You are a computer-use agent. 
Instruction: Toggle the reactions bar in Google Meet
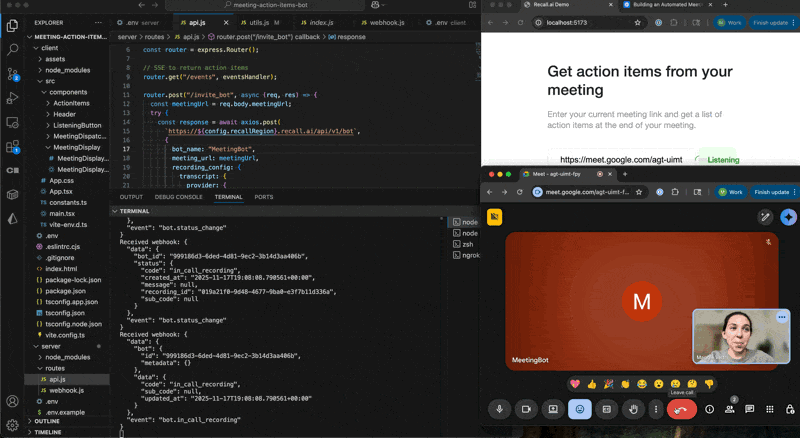580,409
